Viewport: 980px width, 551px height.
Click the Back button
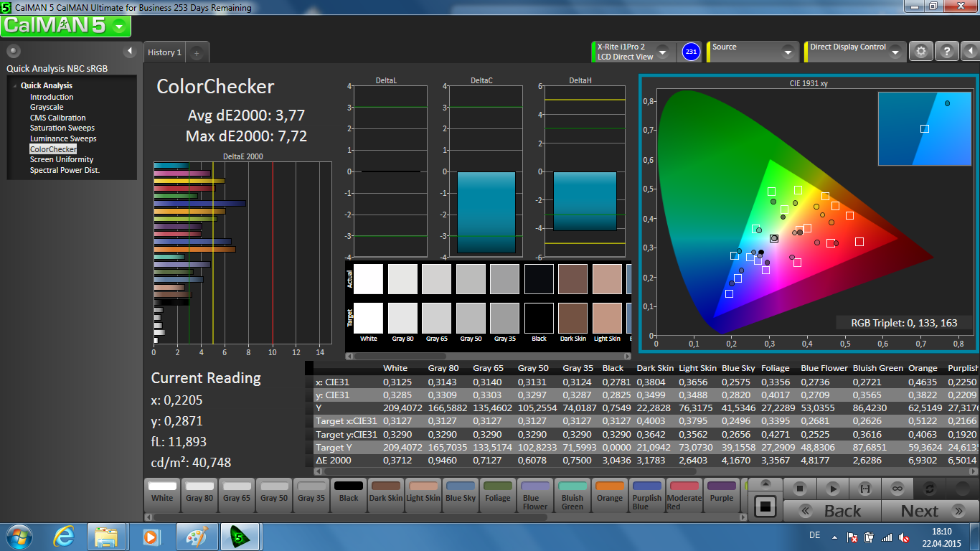(x=832, y=511)
